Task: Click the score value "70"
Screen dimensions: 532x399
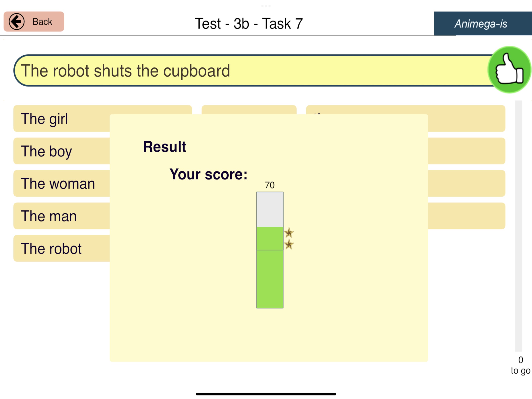Action: pos(270,185)
